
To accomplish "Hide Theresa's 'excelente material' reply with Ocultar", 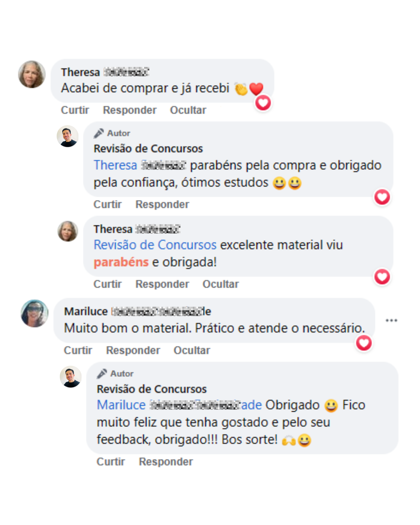I will pyautogui.click(x=221, y=284).
